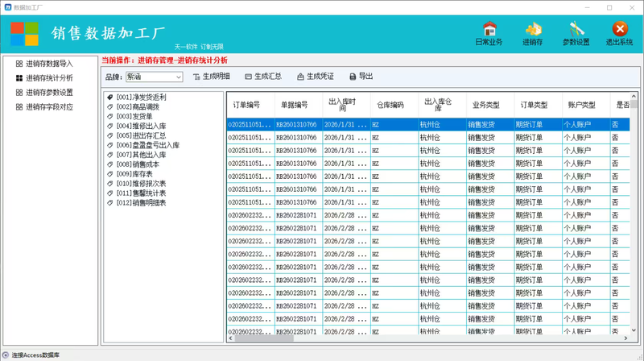
Task: Click the 出入库时间 column header
Action: coord(347,105)
